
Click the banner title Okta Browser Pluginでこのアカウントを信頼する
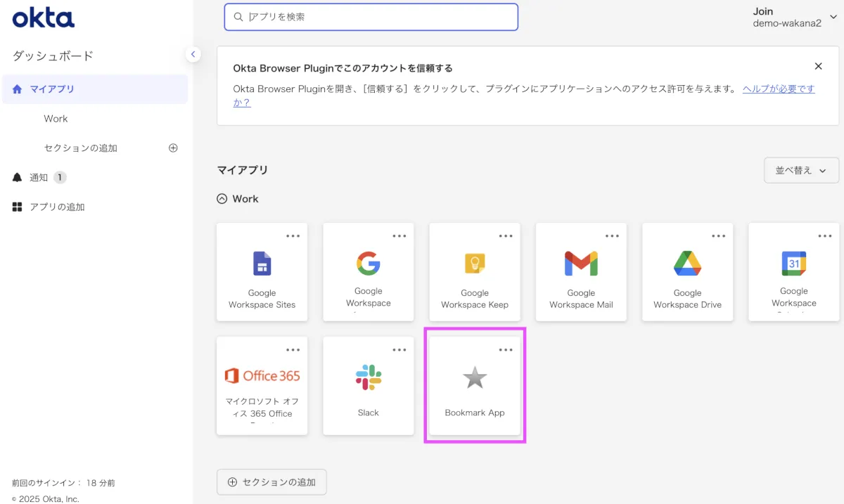click(x=343, y=68)
